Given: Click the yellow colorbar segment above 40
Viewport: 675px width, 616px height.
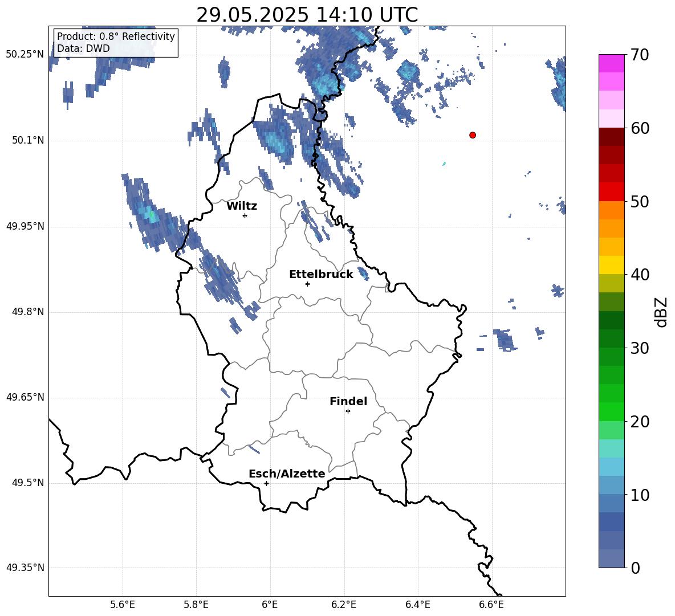Looking at the screenshot, I should click(x=612, y=265).
